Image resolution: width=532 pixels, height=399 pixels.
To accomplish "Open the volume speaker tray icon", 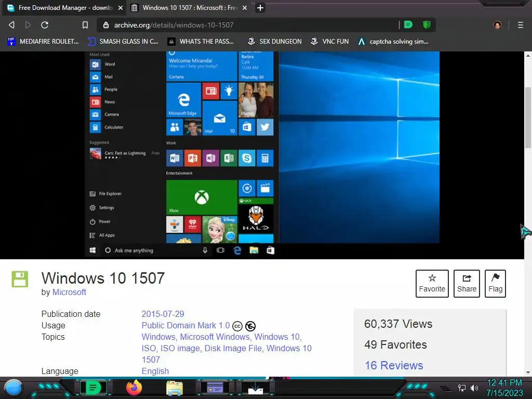I will click(x=474, y=388).
